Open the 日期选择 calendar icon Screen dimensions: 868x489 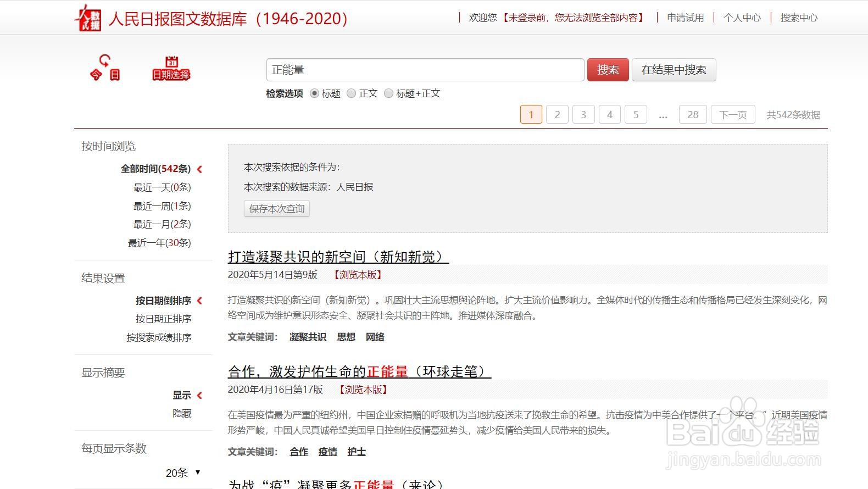pos(171,68)
